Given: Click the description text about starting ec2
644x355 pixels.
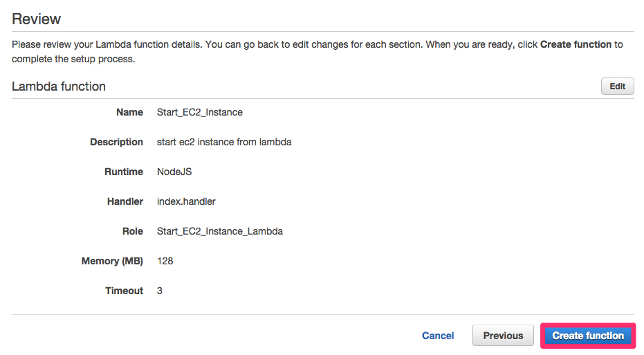Looking at the screenshot, I should point(224,142).
